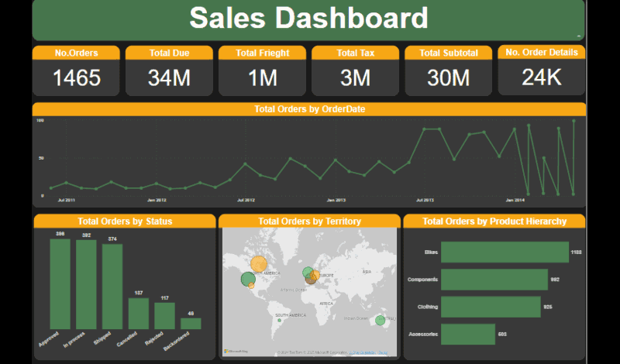This screenshot has height=364, width=620.
Task: Click the last data point of the OrderDate line
Action: [x=573, y=121]
